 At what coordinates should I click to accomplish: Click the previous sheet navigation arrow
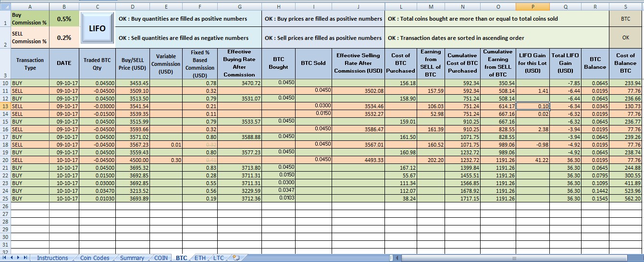(12, 258)
